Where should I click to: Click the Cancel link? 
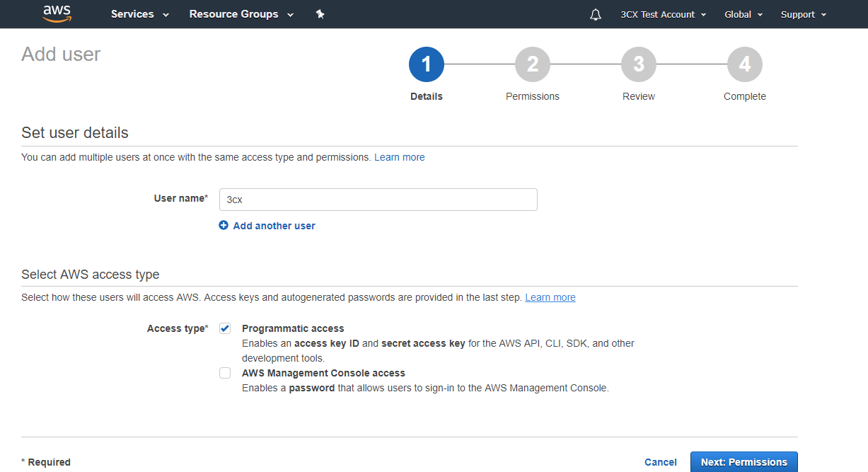[x=661, y=462]
